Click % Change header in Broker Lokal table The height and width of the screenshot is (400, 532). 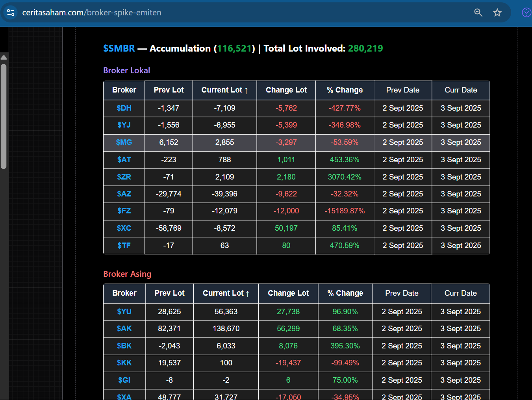(x=345, y=90)
